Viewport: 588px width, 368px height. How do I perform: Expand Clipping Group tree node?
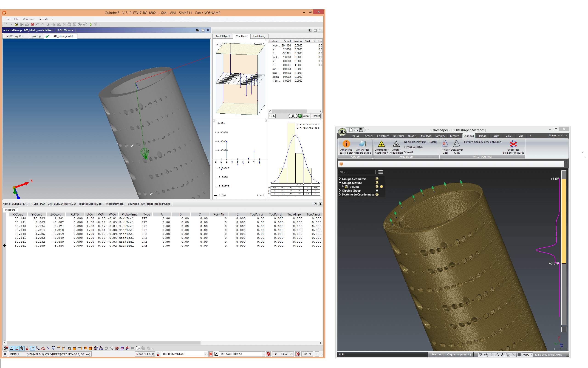pyautogui.click(x=340, y=191)
